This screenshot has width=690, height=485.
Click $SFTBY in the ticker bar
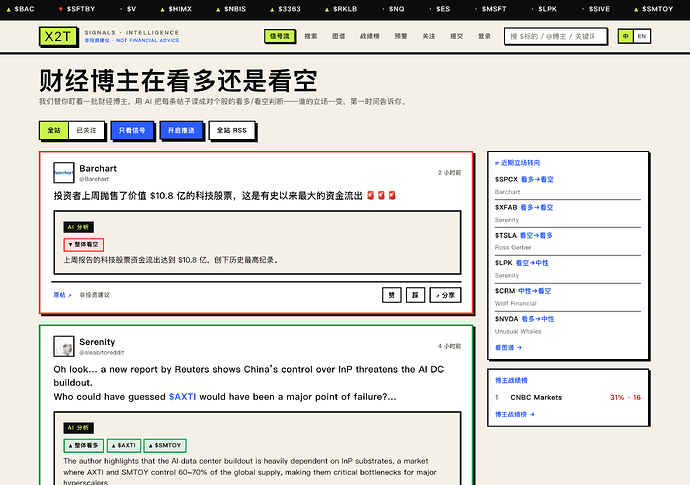click(77, 9)
